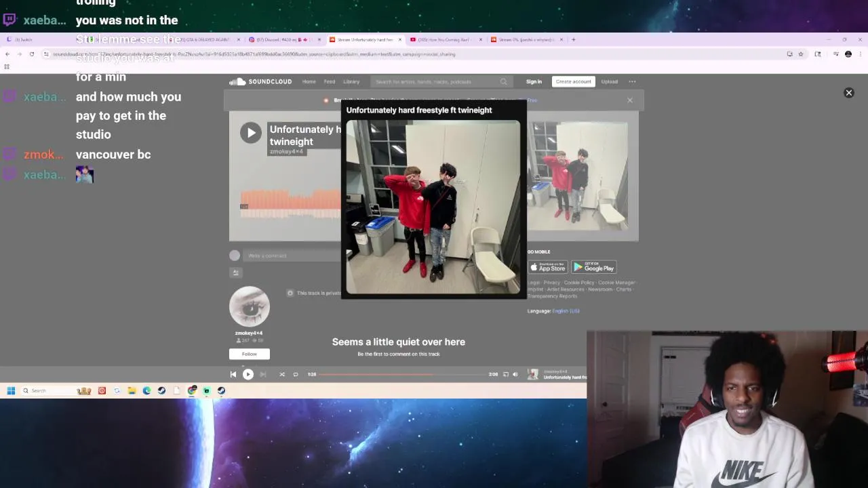Click the volume icon in the player bar

[x=515, y=374]
